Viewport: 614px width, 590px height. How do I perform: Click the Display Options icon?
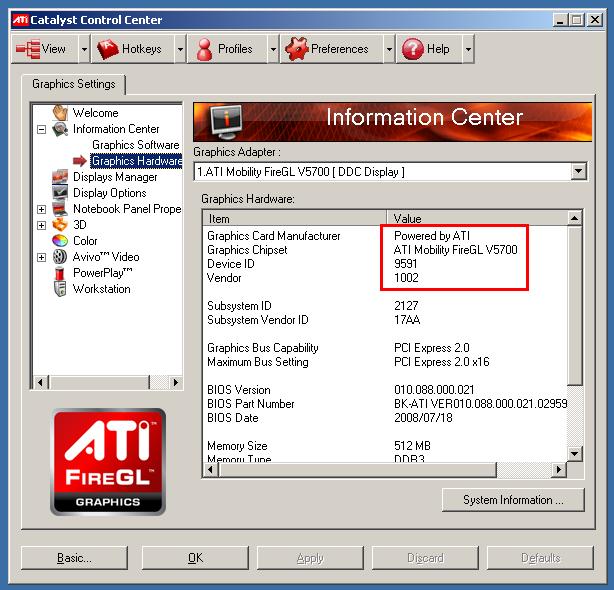click(x=60, y=193)
